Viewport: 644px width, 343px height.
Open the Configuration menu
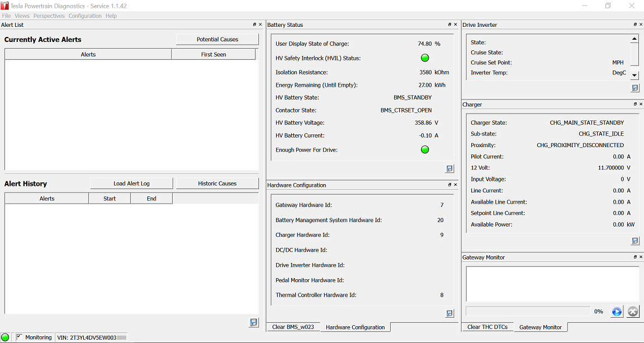(85, 16)
